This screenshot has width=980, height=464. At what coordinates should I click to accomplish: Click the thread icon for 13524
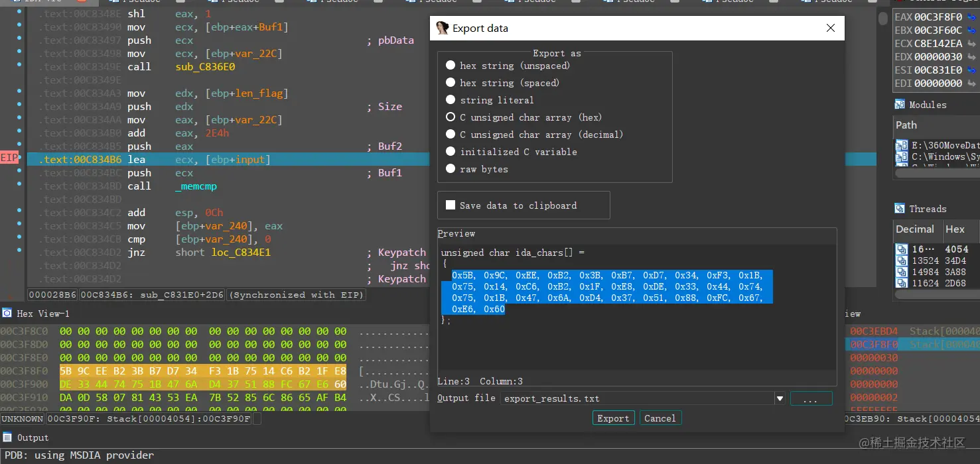click(x=902, y=261)
